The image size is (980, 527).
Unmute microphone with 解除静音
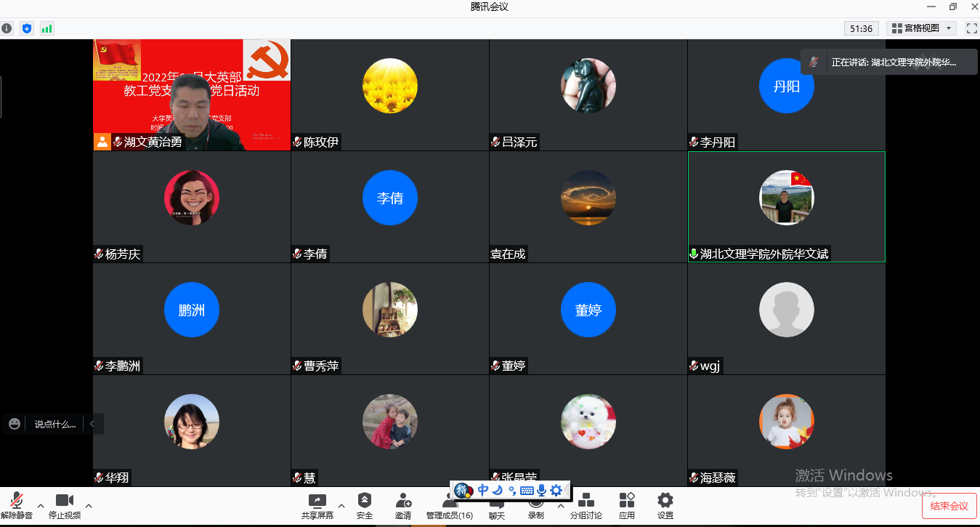(x=16, y=505)
